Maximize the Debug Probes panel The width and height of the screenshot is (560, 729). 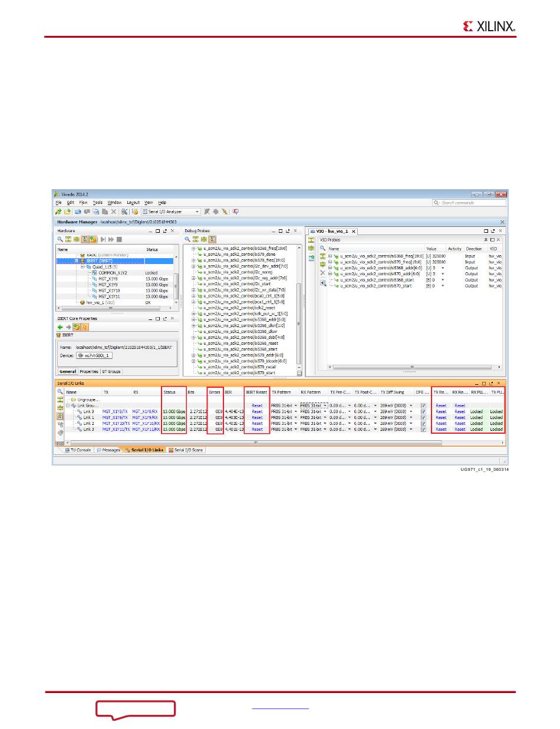[x=281, y=231]
